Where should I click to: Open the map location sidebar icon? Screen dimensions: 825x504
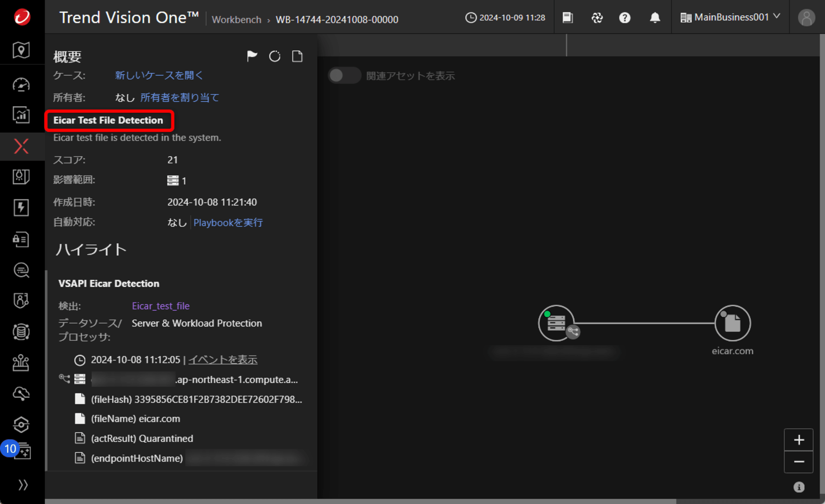pyautogui.click(x=21, y=50)
